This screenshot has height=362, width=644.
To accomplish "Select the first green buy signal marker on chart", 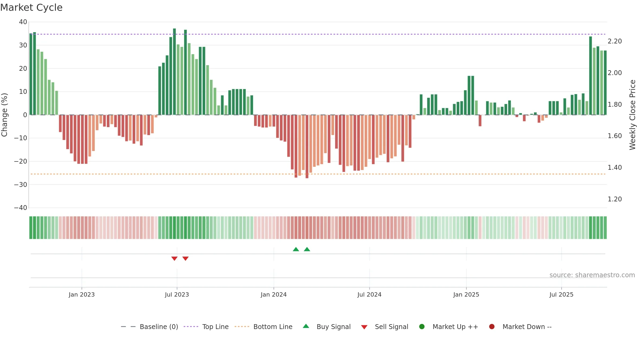I will 296,249.
